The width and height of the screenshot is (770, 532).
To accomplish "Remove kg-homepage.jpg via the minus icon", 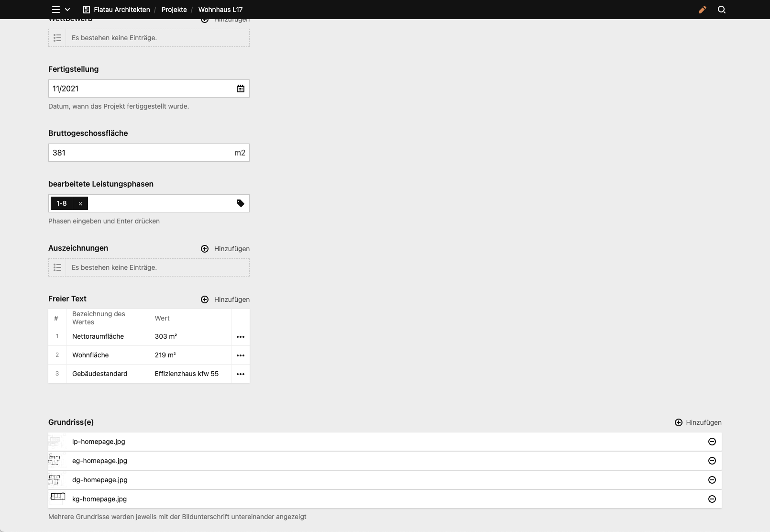I will click(712, 499).
